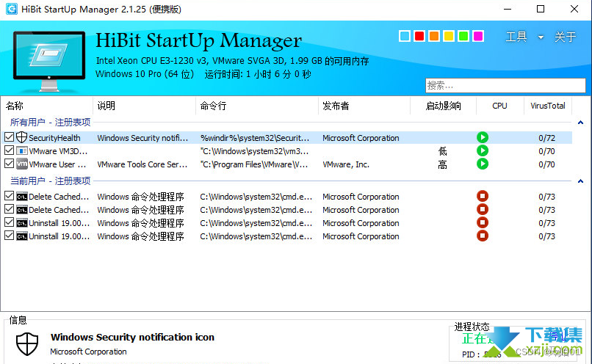
Task: Click the "C:\Windows\system32\vm3... command line
Action: click(254, 151)
